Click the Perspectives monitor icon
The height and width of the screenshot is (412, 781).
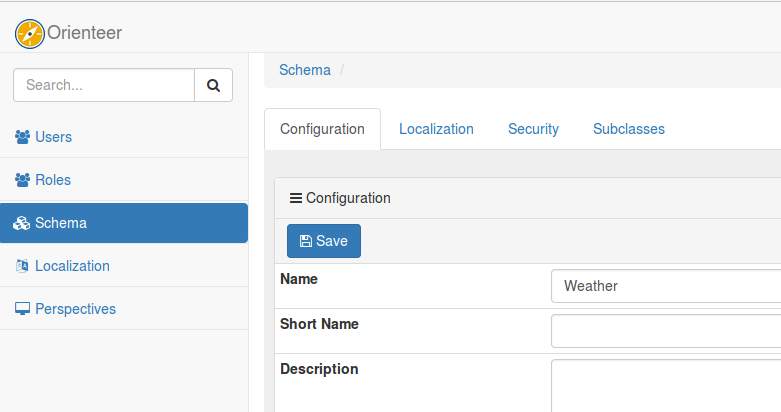point(22,309)
